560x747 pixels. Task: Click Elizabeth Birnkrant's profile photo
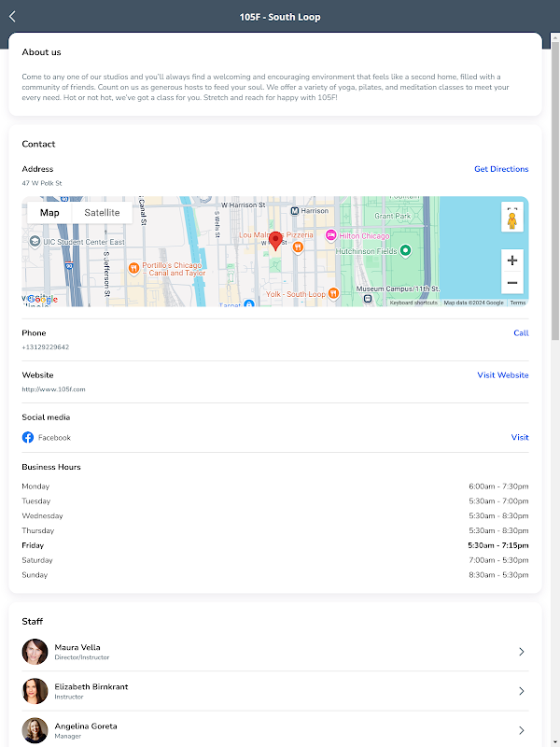pyautogui.click(x=35, y=691)
